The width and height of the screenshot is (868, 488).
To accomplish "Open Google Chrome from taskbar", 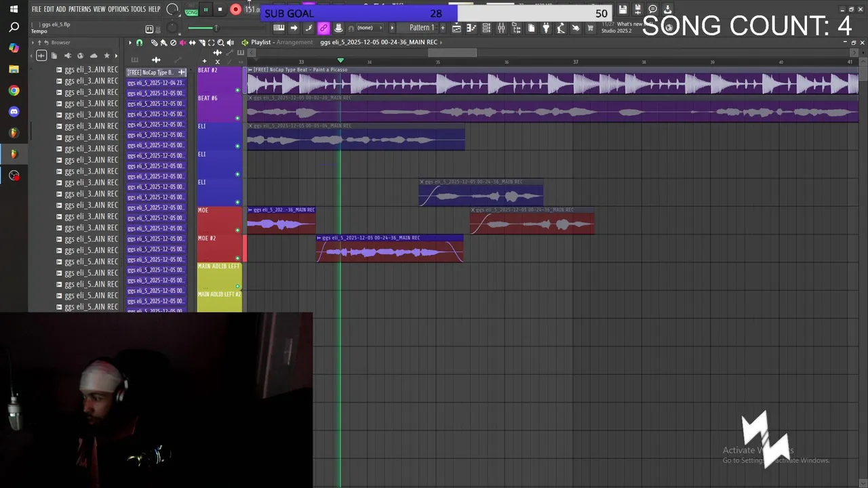I will 14,90.
